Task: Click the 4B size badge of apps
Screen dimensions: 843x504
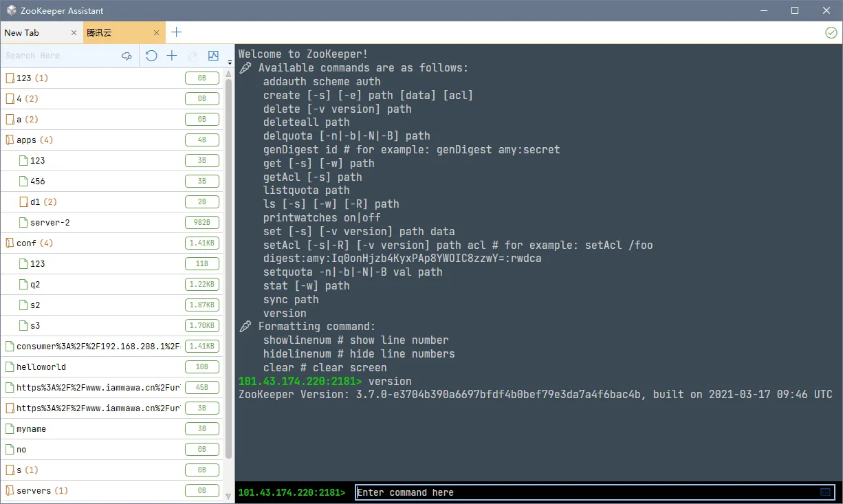Action: [x=202, y=140]
